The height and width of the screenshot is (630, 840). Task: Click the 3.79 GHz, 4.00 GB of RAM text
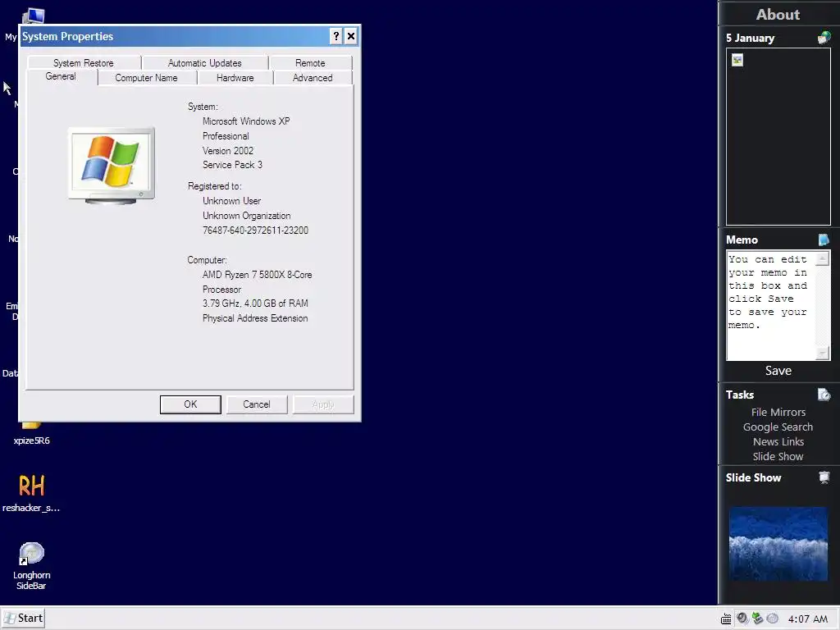coord(255,304)
